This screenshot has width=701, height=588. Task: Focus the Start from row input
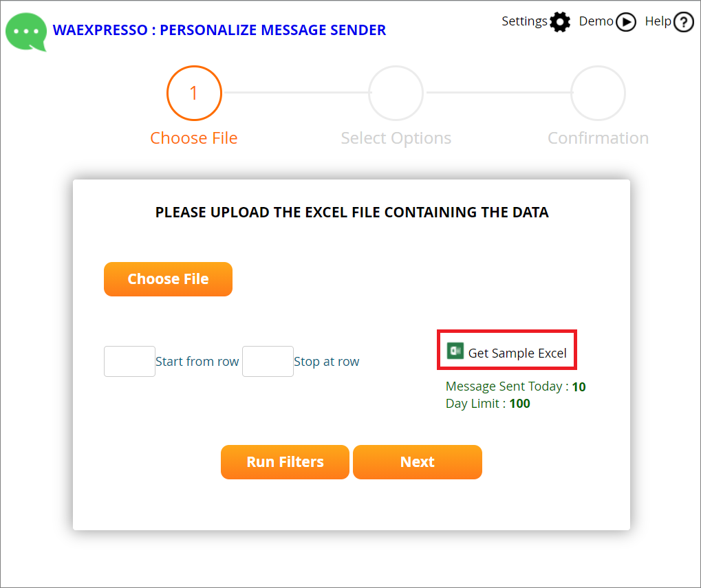point(129,361)
